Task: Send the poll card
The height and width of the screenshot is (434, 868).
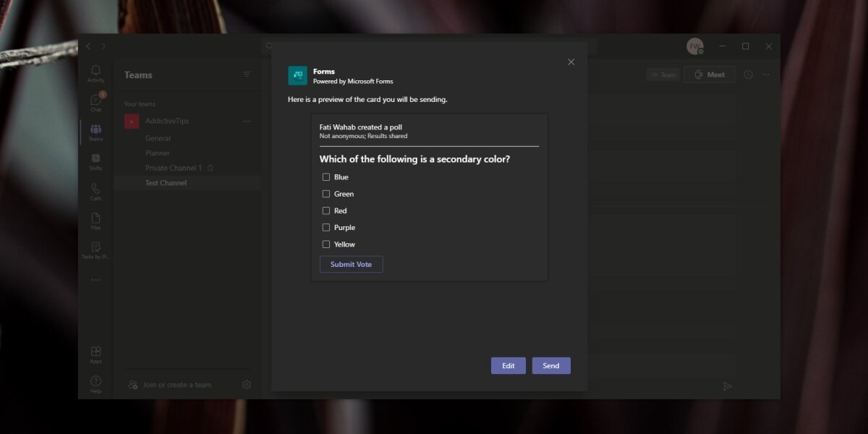Action: pos(551,365)
